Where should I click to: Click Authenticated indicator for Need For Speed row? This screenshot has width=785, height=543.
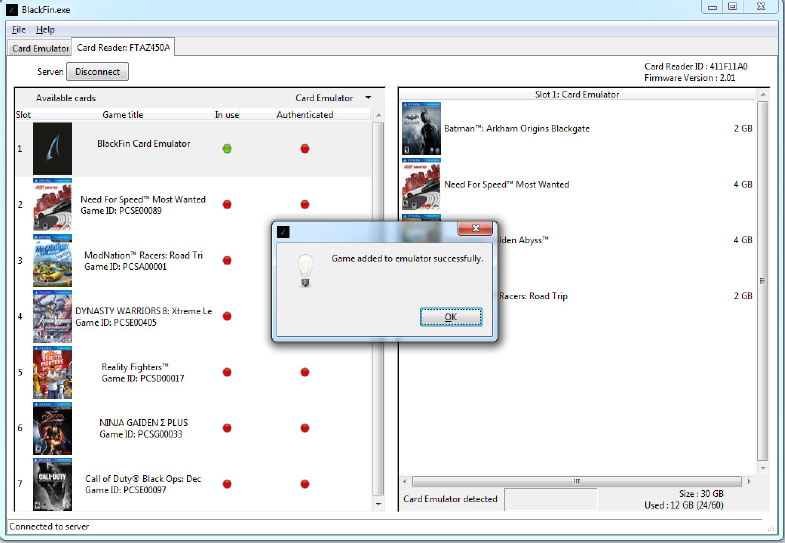click(304, 204)
